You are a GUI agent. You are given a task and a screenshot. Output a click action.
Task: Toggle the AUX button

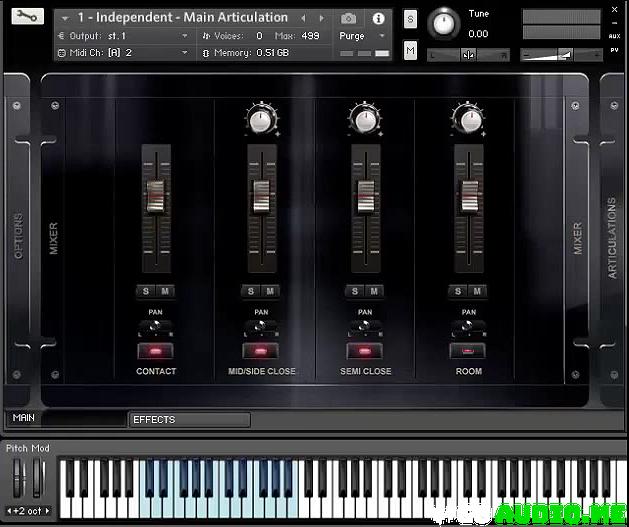[614, 36]
